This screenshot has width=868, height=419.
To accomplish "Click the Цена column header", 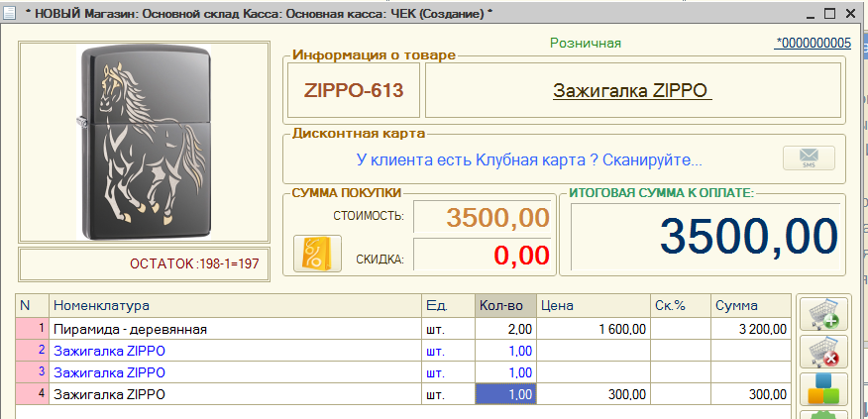I will click(x=594, y=305).
